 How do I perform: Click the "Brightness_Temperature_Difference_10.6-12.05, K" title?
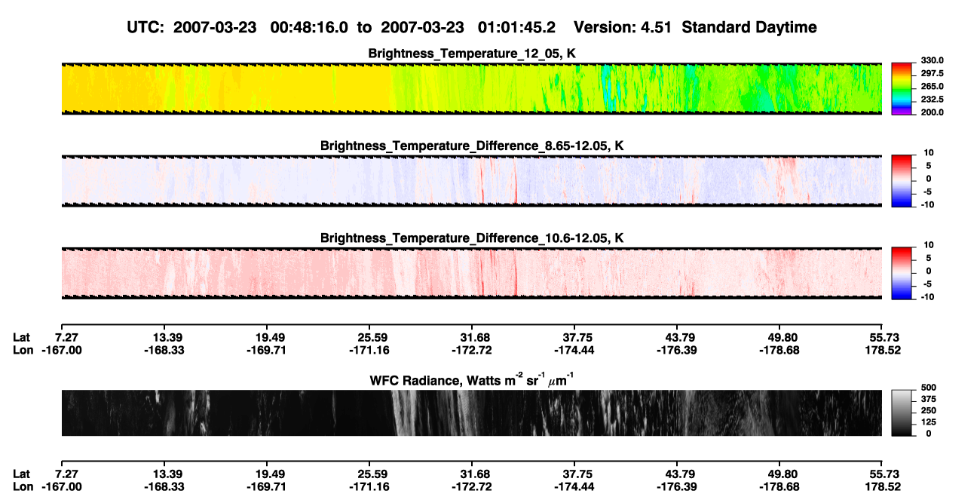[x=472, y=238]
